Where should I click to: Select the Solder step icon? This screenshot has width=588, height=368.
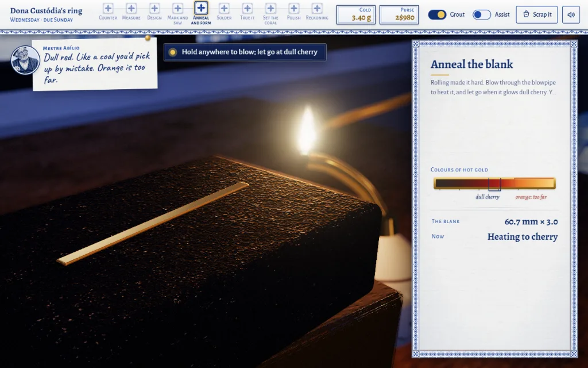(x=224, y=8)
